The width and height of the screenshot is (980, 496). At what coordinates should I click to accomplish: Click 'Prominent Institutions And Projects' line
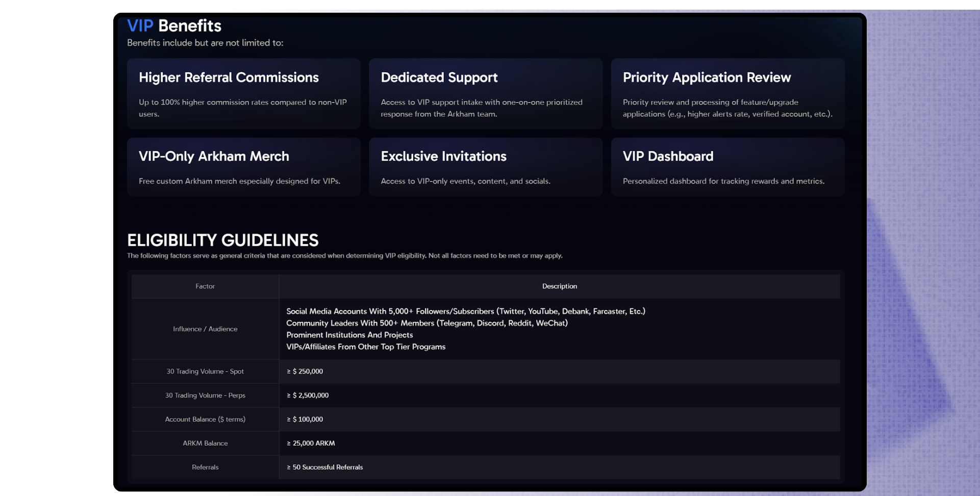349,335
